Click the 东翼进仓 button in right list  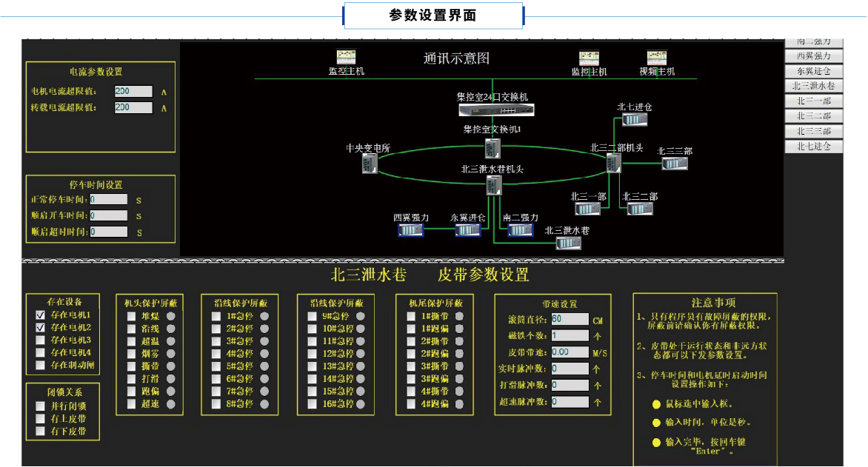click(x=814, y=71)
